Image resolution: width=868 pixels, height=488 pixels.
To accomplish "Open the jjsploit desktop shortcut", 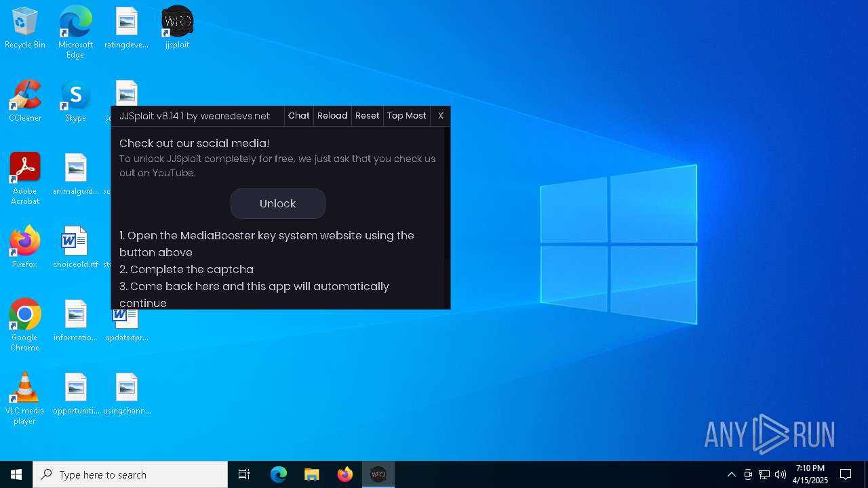I will click(177, 28).
